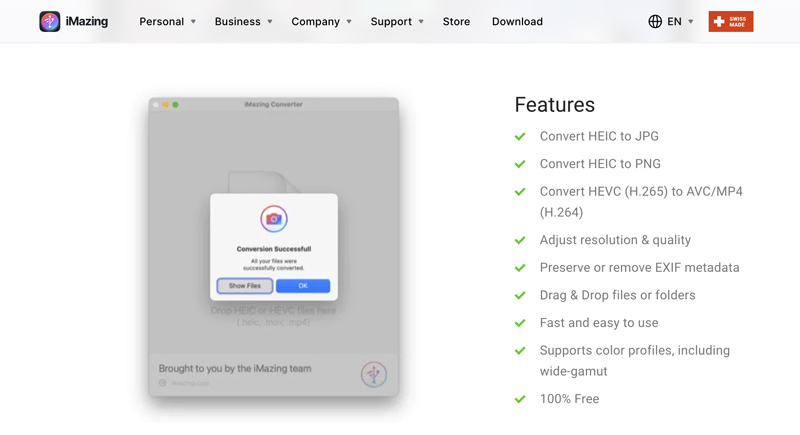Expand the Company dropdown menu
The image size is (800, 435).
321,21
